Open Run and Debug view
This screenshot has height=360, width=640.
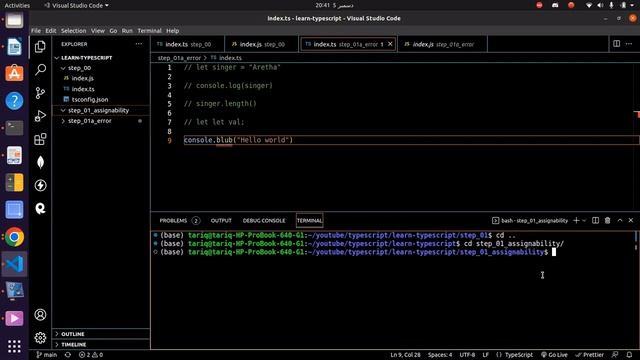[x=40, y=116]
